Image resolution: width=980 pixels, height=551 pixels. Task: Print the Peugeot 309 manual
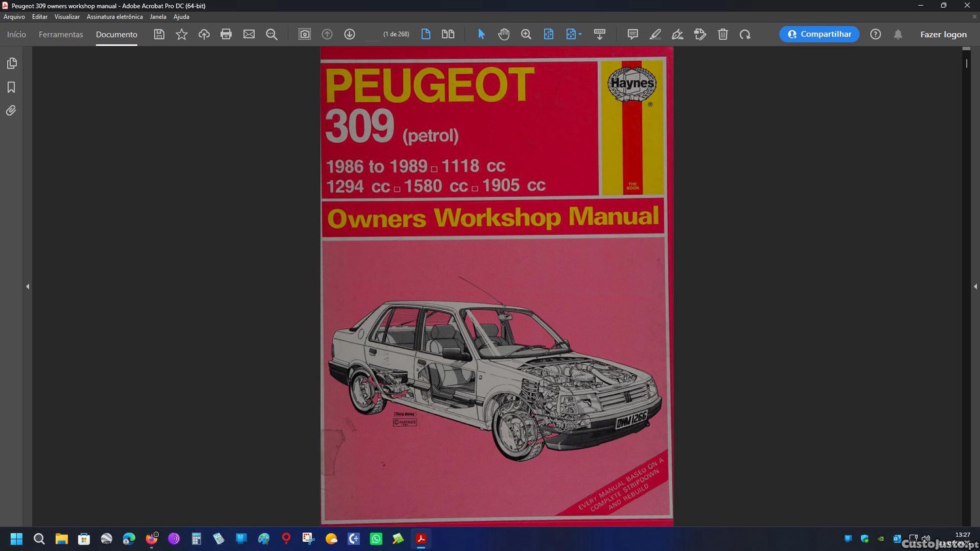tap(226, 34)
